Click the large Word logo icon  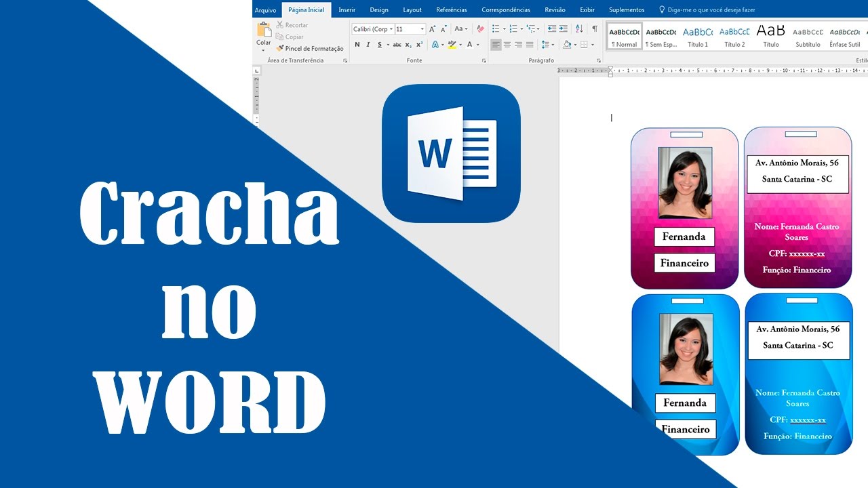tap(451, 153)
